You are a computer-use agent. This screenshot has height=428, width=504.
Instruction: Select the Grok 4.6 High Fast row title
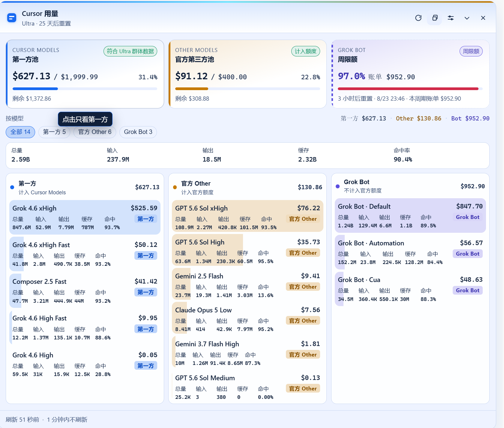click(x=40, y=318)
